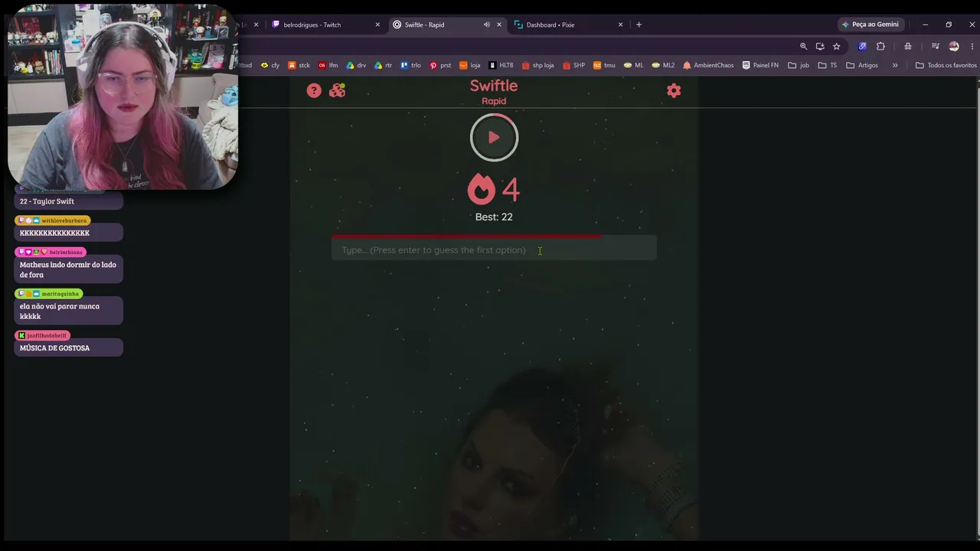Image resolution: width=980 pixels, height=551 pixels.
Task: Click the 'Rapid' mode subtitle
Action: (x=494, y=101)
